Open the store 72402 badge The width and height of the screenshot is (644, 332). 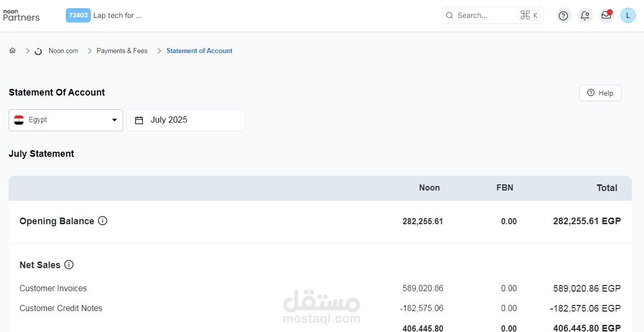click(x=78, y=15)
